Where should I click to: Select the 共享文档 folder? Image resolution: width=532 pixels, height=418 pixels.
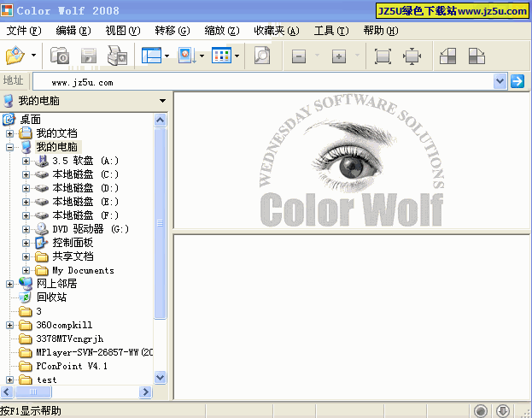pyautogui.click(x=73, y=256)
